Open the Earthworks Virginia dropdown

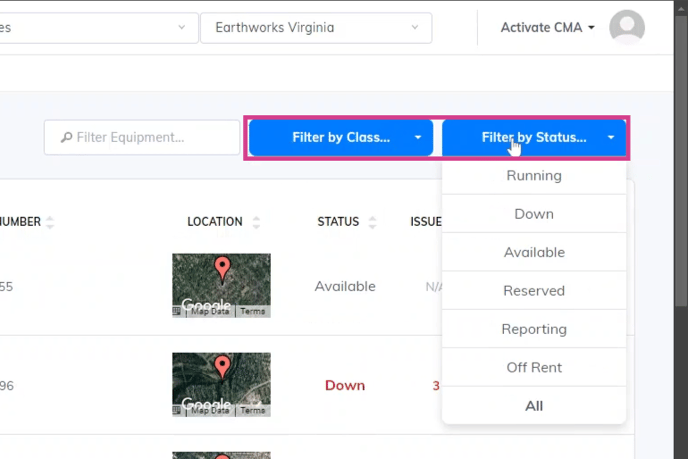316,28
